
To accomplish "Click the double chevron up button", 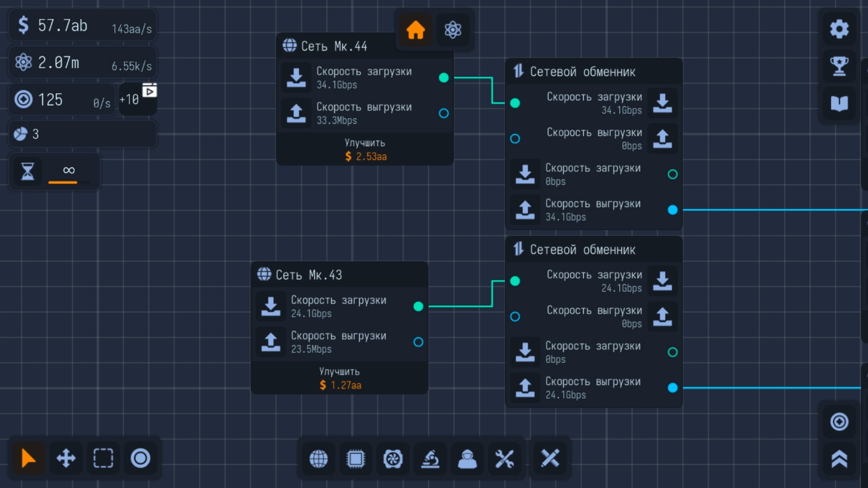I will coord(839,459).
